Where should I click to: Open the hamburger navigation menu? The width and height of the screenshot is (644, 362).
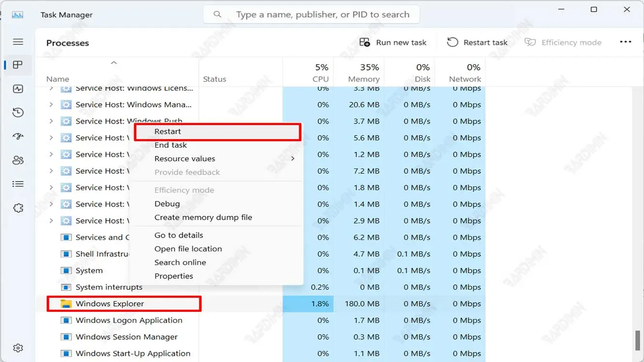18,42
